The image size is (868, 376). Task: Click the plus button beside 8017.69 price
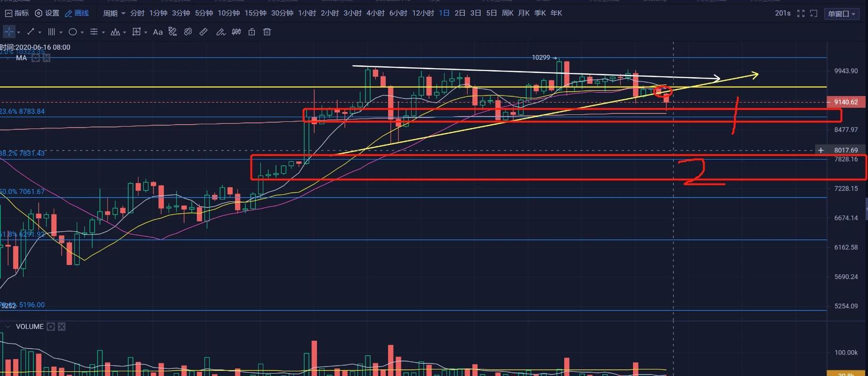pos(821,150)
